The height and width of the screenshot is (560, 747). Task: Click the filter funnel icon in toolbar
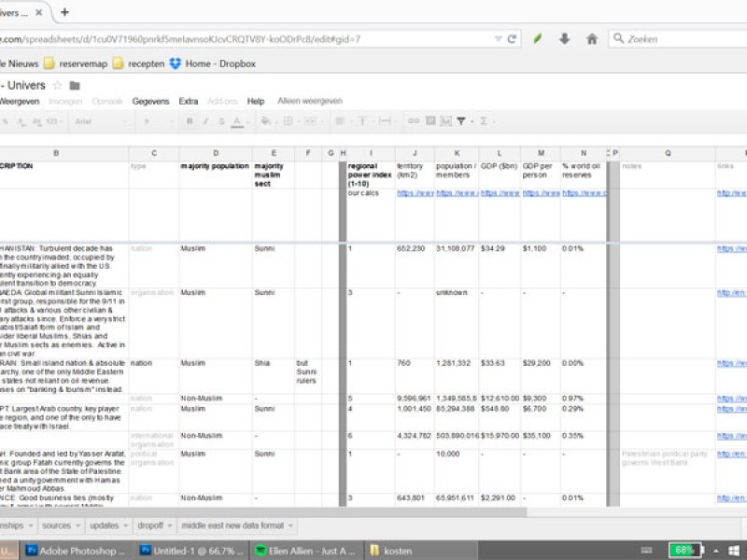(x=461, y=121)
